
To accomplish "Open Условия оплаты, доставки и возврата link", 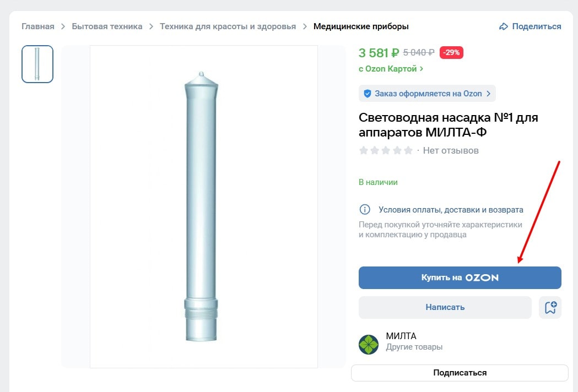I will click(450, 209).
